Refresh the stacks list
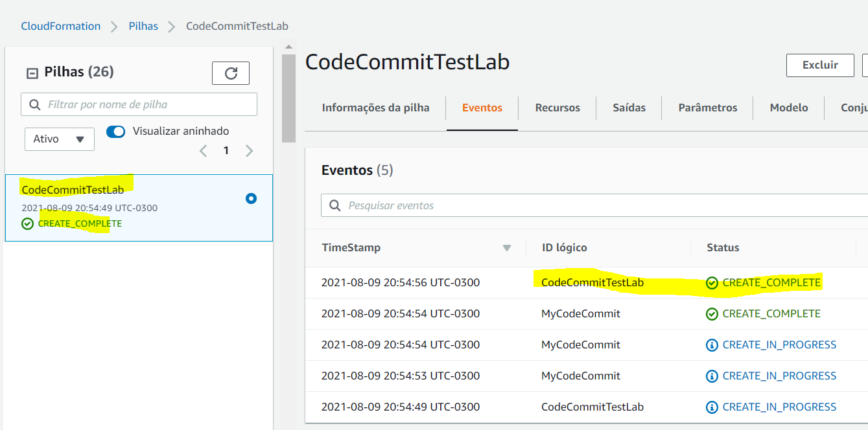The height and width of the screenshot is (430, 868). (x=231, y=73)
